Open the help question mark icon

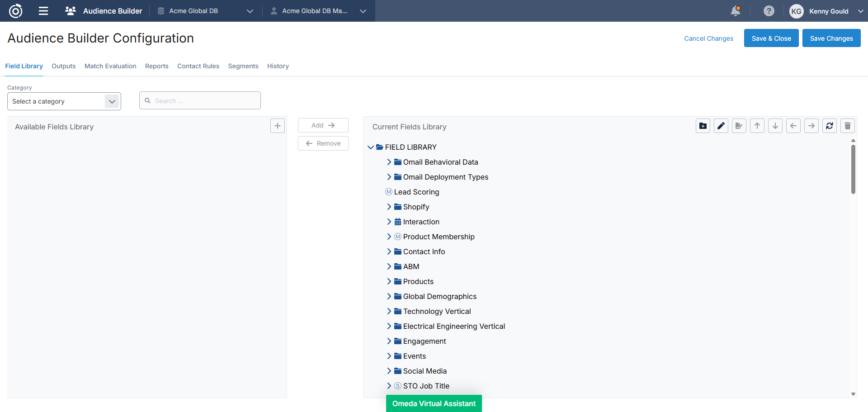(x=769, y=11)
